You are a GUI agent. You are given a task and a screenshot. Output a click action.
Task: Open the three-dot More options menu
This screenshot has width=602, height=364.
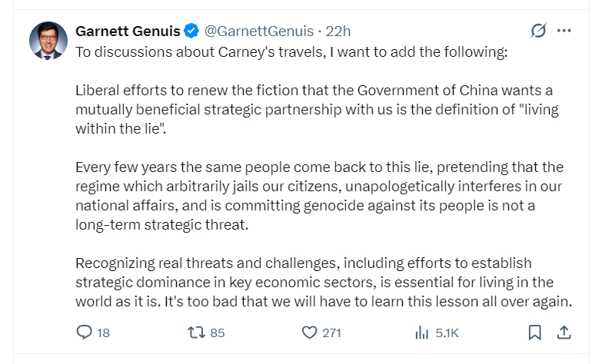tap(564, 31)
